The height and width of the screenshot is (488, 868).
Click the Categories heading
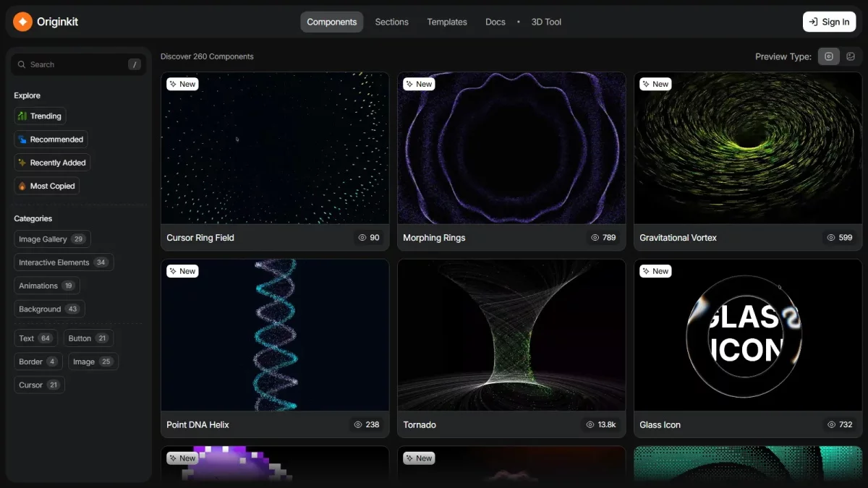coord(33,218)
